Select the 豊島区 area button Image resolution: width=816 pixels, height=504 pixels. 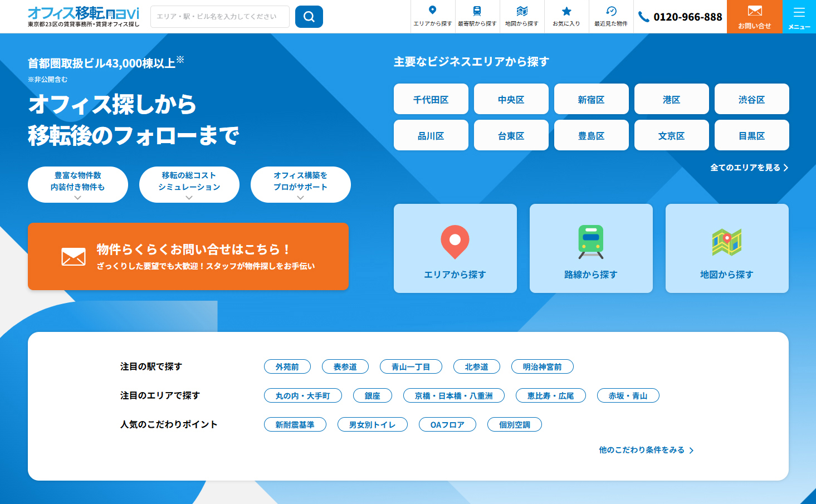pyautogui.click(x=592, y=135)
